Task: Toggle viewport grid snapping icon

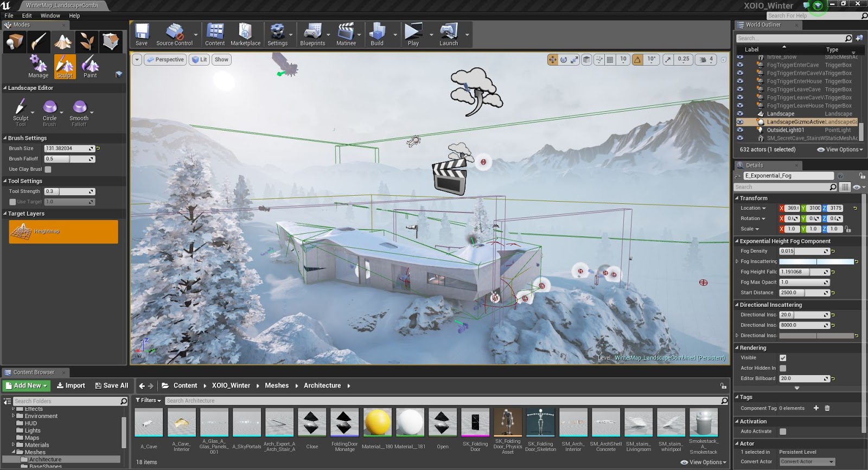Action: (610, 60)
